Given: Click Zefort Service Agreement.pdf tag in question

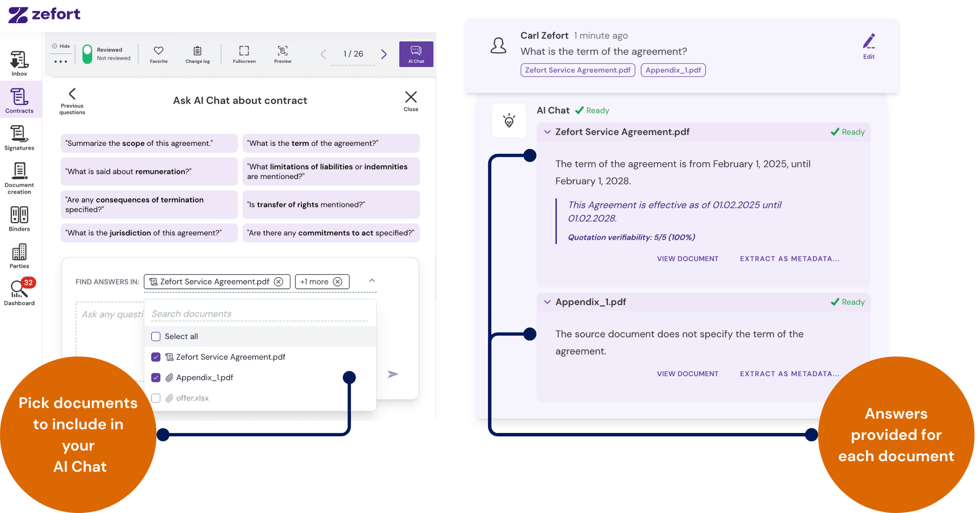Looking at the screenshot, I should [578, 70].
